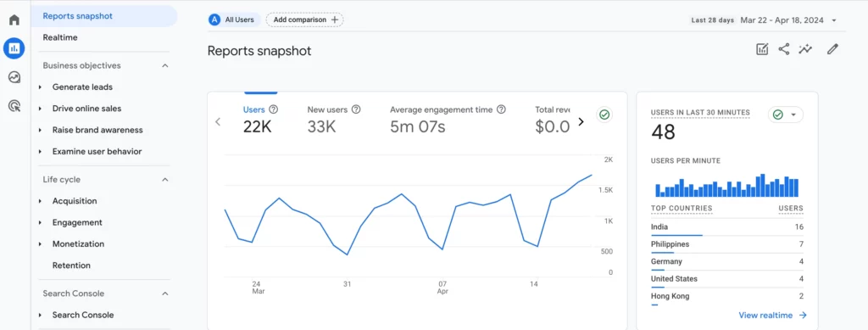Click the 22K users value
Image resolution: width=868 pixels, height=330 pixels.
tap(258, 127)
